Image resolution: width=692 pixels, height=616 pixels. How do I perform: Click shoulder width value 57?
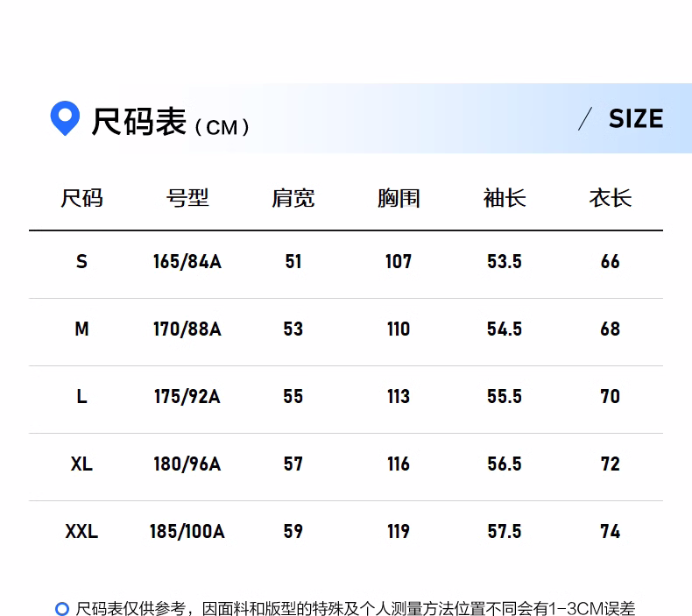(x=293, y=464)
